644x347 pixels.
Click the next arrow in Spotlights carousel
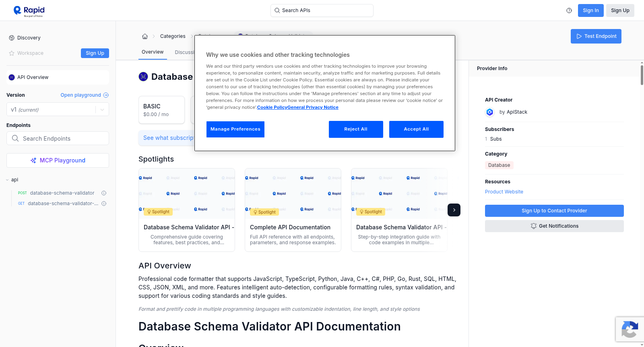point(454,210)
